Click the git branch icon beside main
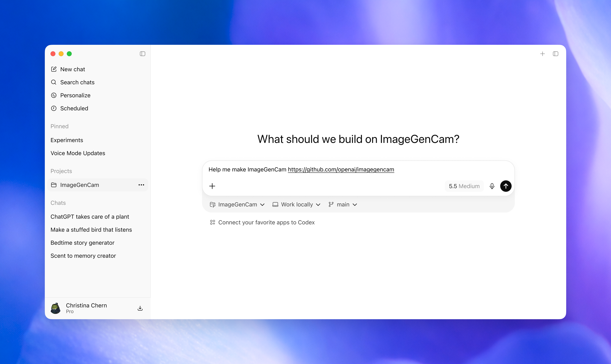611x364 pixels. point(331,204)
